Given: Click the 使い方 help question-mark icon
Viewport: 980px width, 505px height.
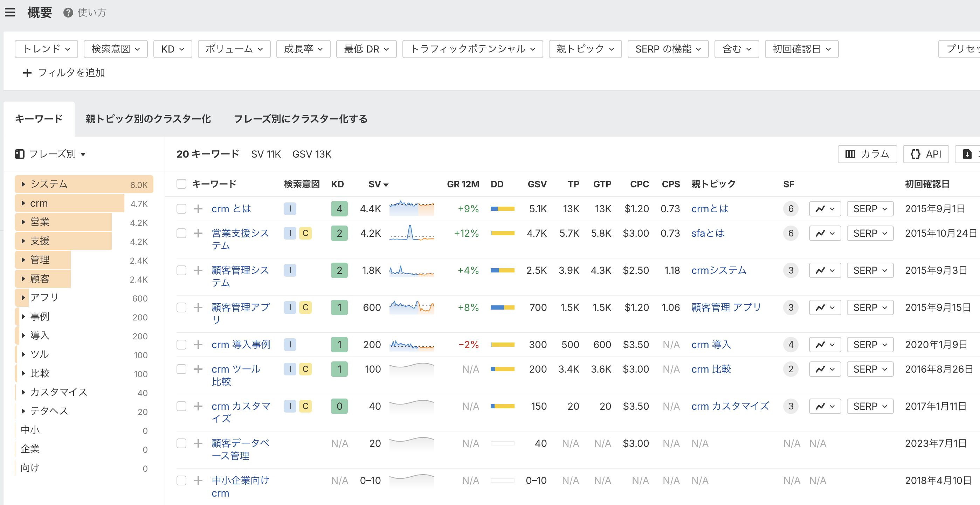Looking at the screenshot, I should (x=68, y=13).
